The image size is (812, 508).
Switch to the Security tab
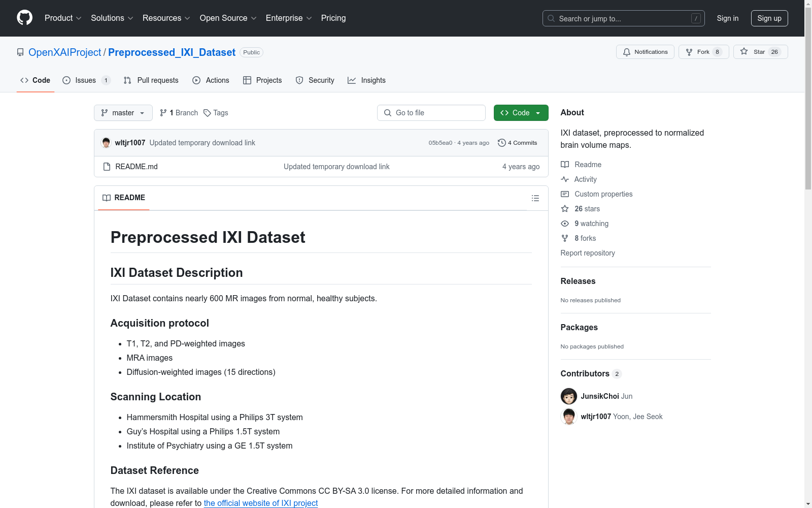(315, 80)
